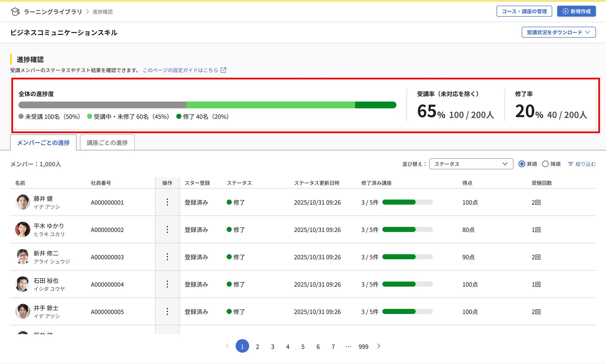The width and height of the screenshot is (606, 364).
Task: Open actions menu for 新井 修二
Action: click(167, 257)
